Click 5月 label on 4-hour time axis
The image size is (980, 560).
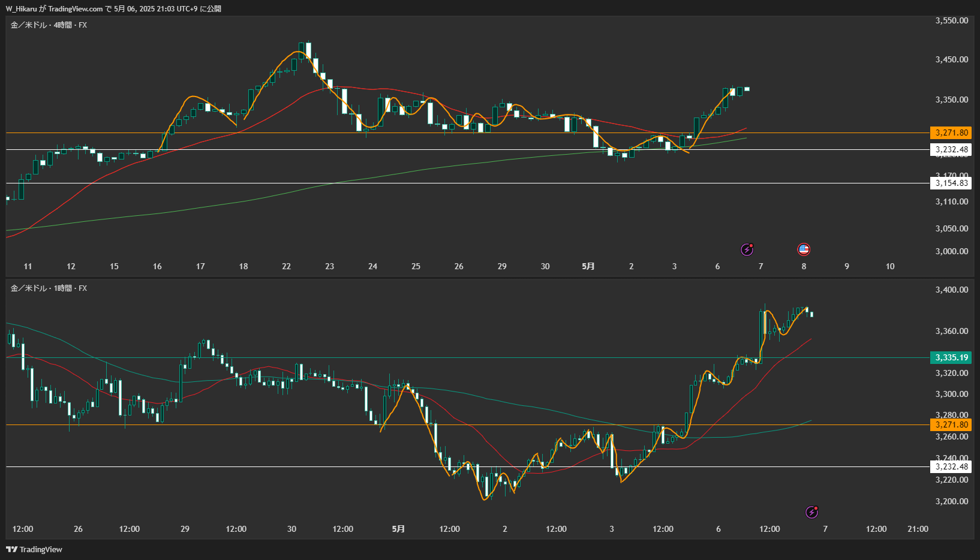(588, 266)
